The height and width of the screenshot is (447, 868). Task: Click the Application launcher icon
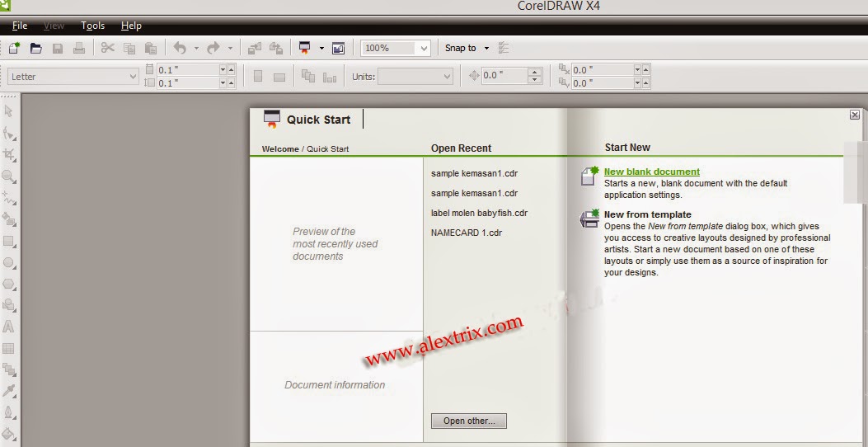pyautogui.click(x=304, y=48)
